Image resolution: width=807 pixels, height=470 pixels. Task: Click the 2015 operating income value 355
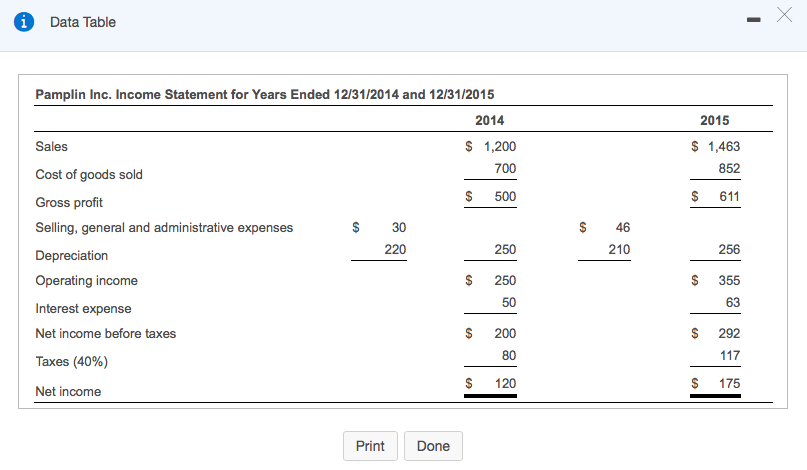coord(729,281)
